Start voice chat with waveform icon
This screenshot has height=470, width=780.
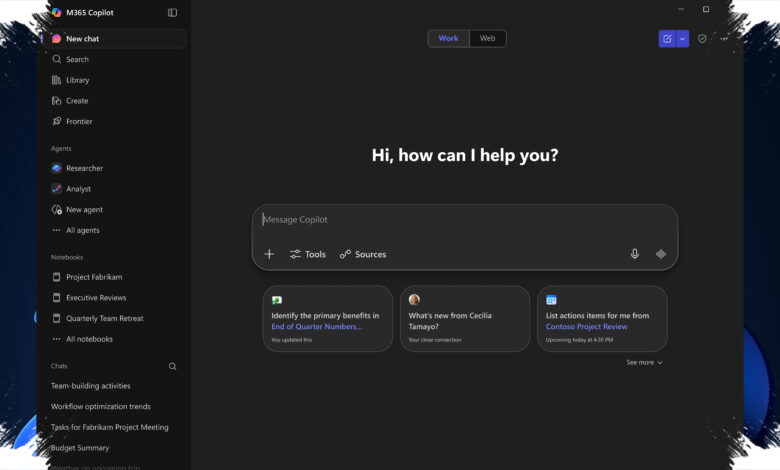coord(661,254)
